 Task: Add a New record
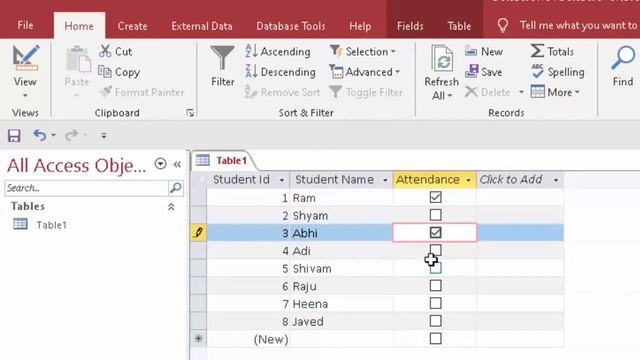[x=484, y=51]
